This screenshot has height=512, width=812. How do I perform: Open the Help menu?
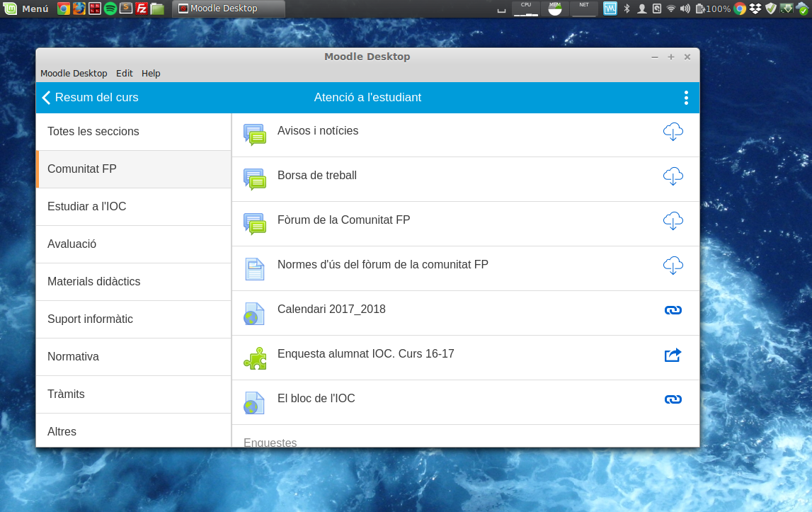(151, 74)
